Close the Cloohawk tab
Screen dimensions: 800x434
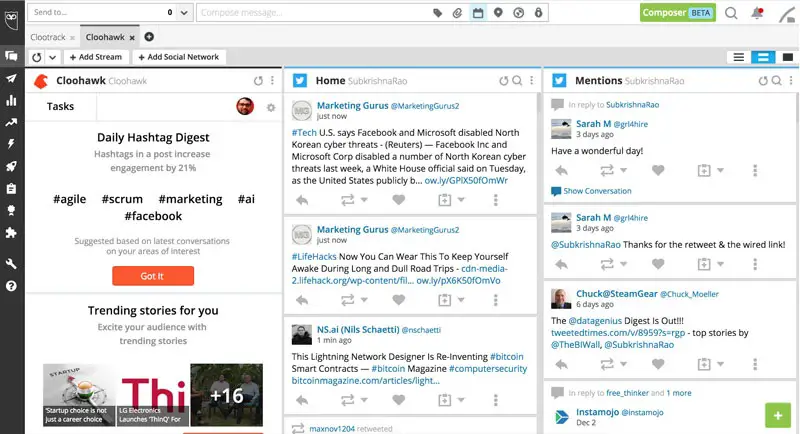132,38
